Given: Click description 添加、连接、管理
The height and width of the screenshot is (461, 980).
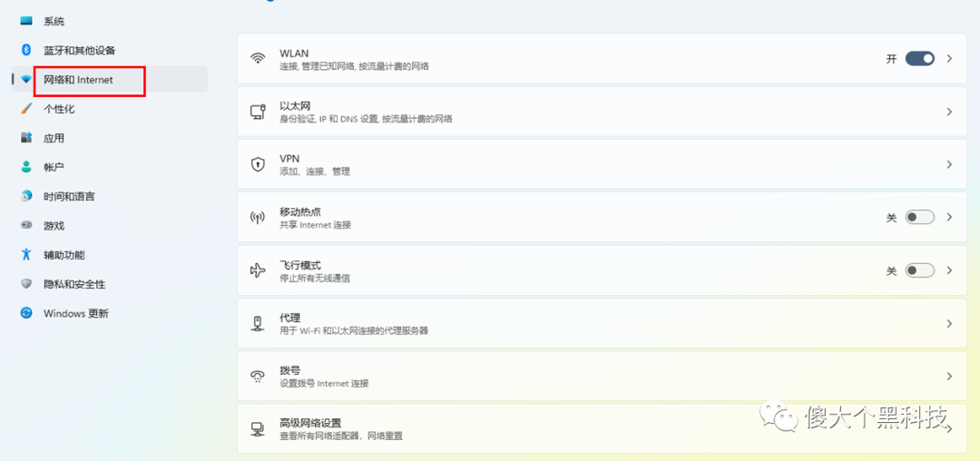Looking at the screenshot, I should click(x=315, y=172).
